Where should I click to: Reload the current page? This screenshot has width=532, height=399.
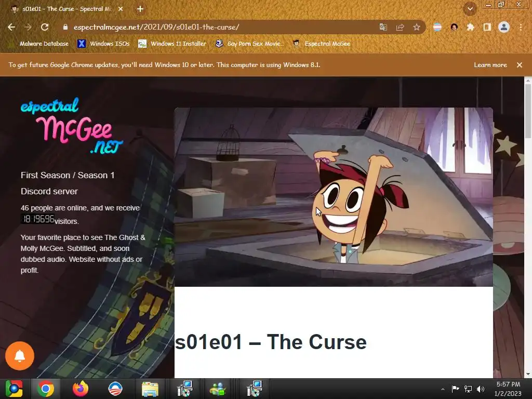[45, 27]
